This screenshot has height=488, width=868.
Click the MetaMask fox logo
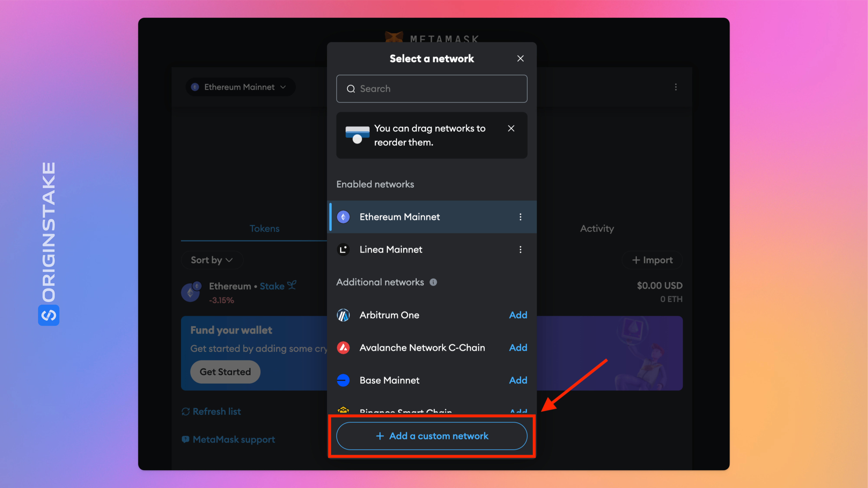(394, 37)
